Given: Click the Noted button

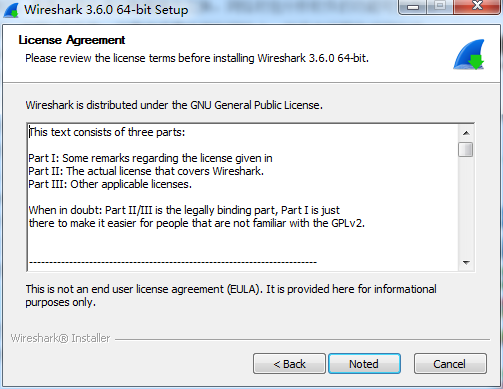Looking at the screenshot, I should pyautogui.click(x=364, y=364).
